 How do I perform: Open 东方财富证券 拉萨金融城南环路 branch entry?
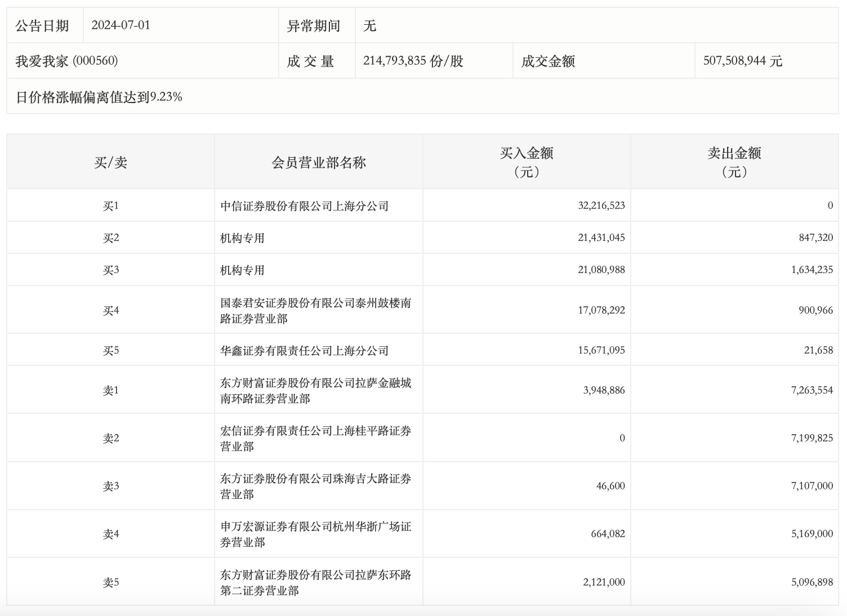pyautogui.click(x=315, y=391)
